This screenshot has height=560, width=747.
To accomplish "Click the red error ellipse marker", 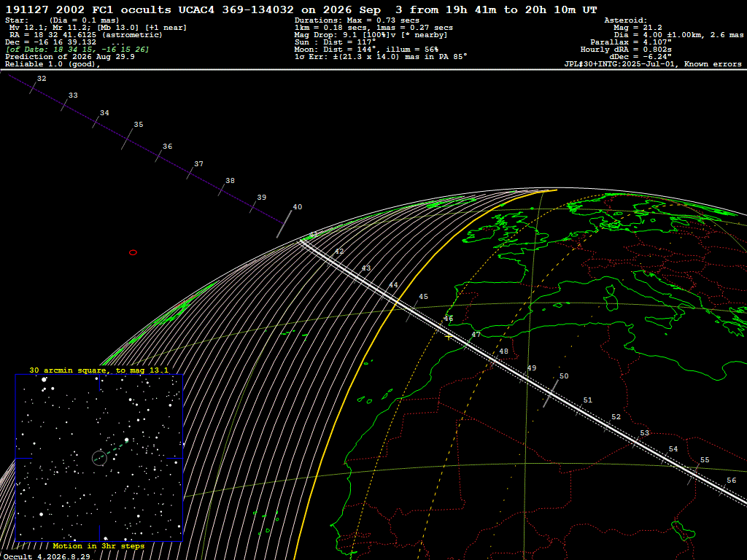I will coord(133,252).
